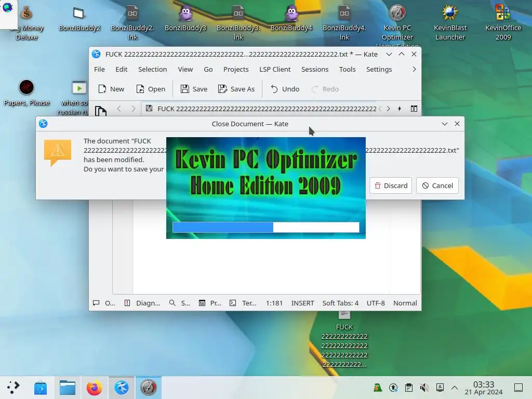
Task: Open Dolphin file manager from taskbar
Action: [68, 388]
